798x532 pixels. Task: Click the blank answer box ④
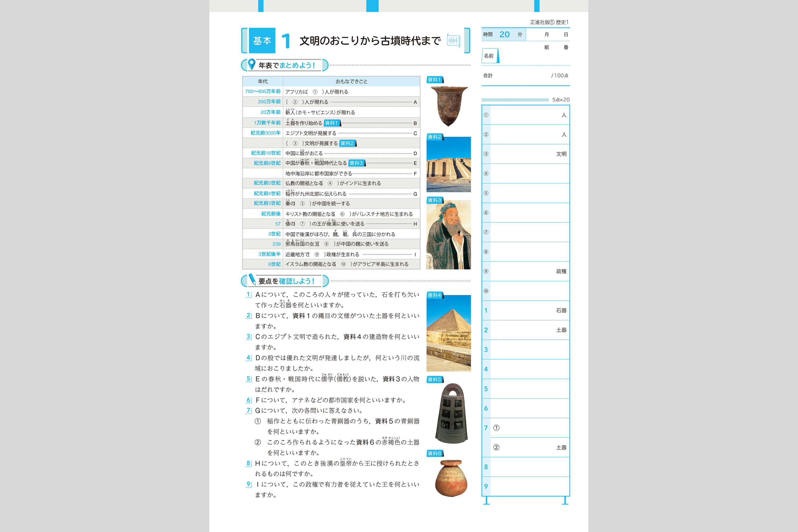(530, 174)
